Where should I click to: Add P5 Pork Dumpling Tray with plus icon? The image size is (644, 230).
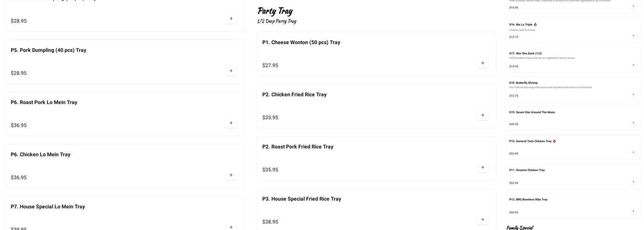pyautogui.click(x=231, y=71)
